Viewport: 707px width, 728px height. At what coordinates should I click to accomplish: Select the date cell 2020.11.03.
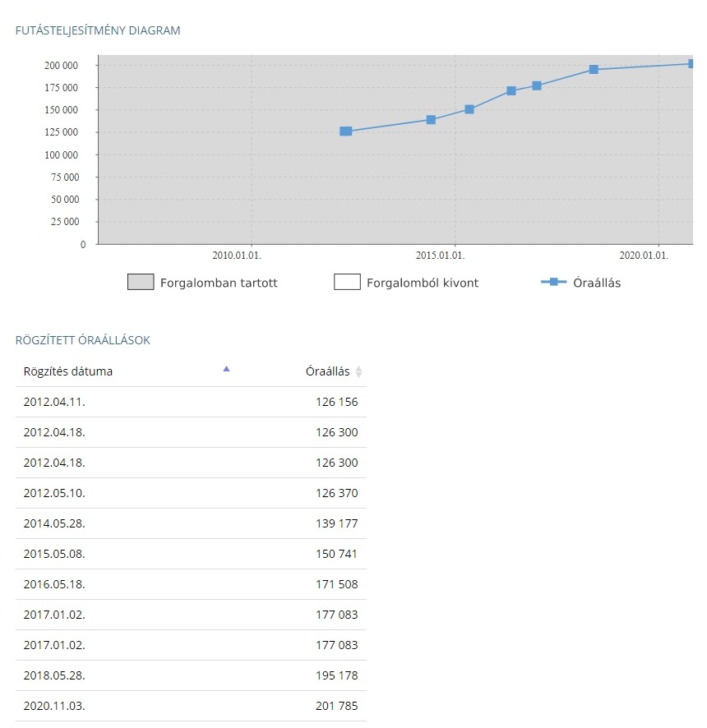point(54,706)
